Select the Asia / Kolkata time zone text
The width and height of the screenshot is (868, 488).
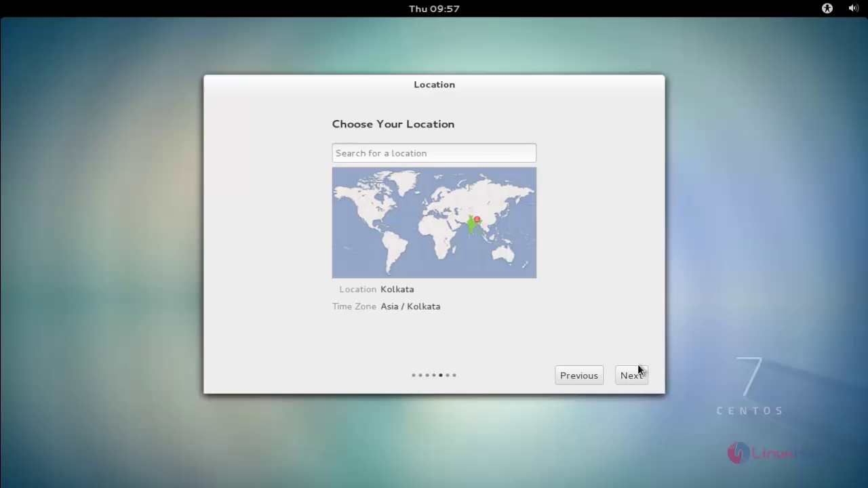pyautogui.click(x=410, y=306)
